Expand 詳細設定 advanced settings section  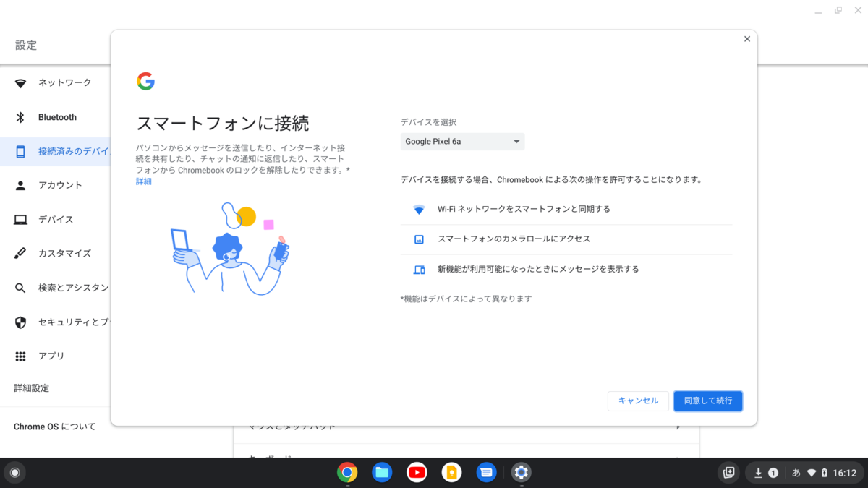pyautogui.click(x=32, y=388)
